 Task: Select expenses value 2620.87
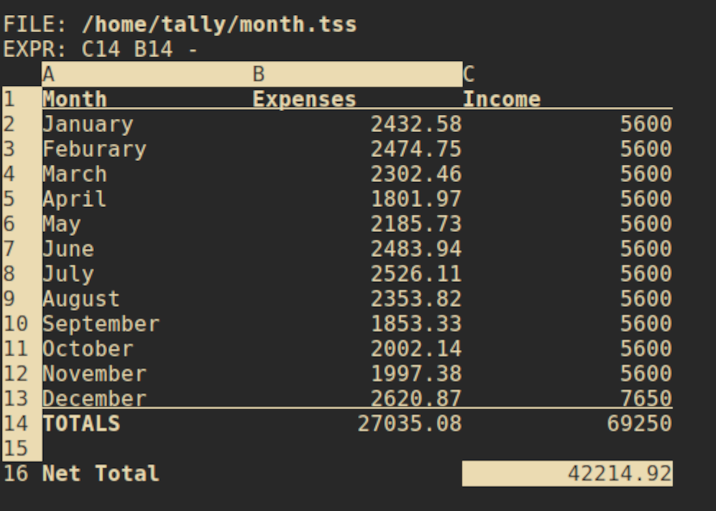pos(416,398)
